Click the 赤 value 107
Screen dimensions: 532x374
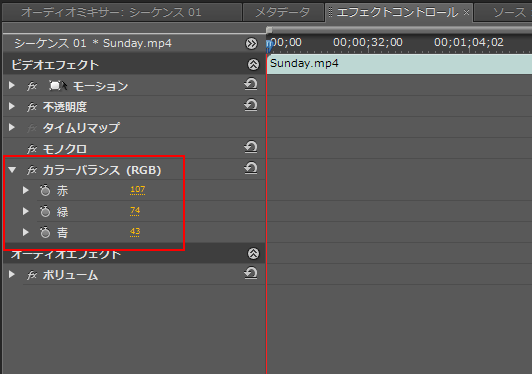[x=137, y=190]
